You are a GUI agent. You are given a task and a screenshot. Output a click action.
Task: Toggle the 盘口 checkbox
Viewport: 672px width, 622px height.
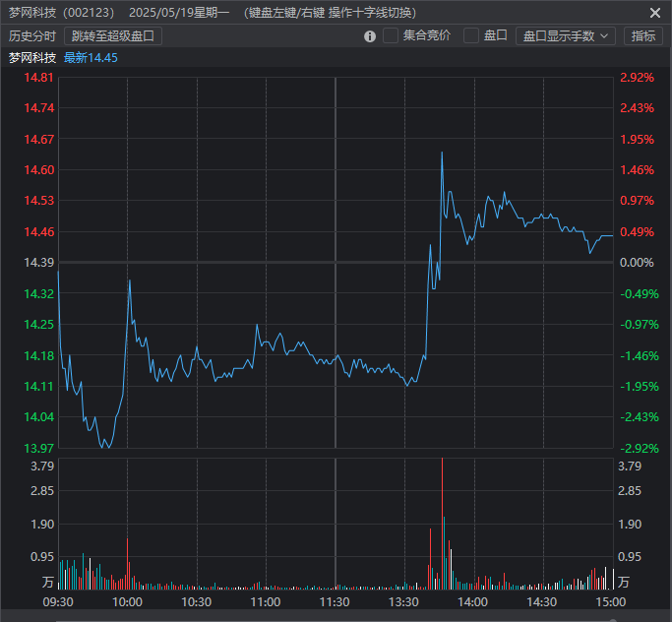tap(471, 36)
